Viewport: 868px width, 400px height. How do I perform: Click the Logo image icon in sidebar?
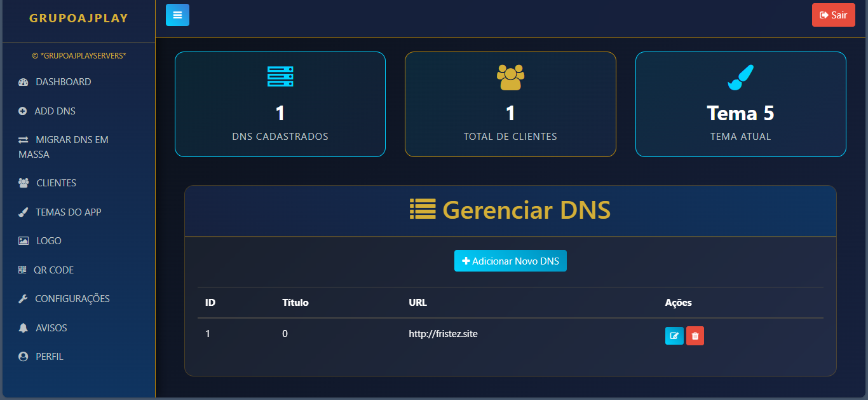pyautogui.click(x=24, y=241)
